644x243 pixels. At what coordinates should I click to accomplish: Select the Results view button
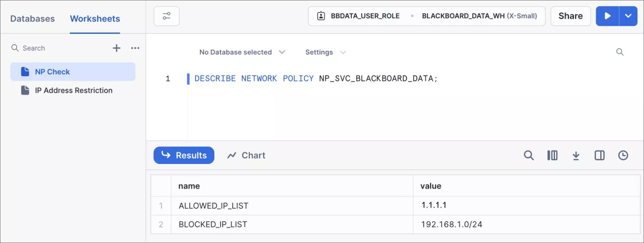click(184, 155)
